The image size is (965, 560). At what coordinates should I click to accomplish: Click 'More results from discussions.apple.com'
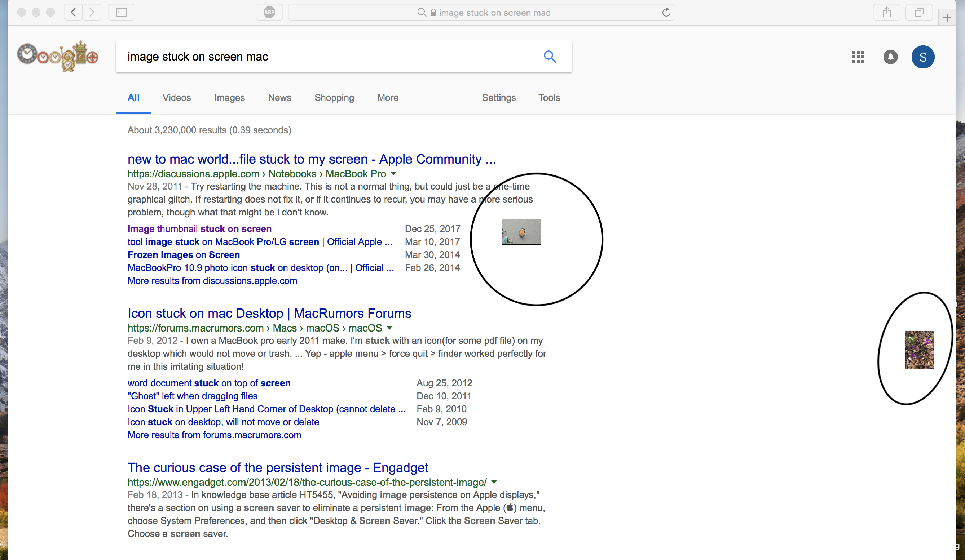(x=212, y=281)
